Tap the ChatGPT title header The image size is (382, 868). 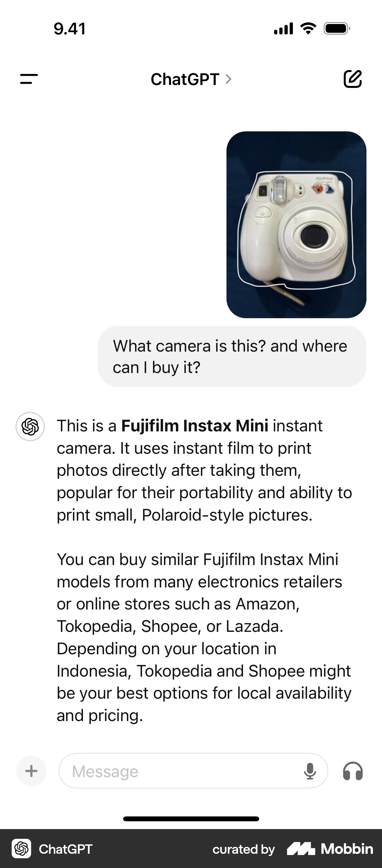click(185, 79)
